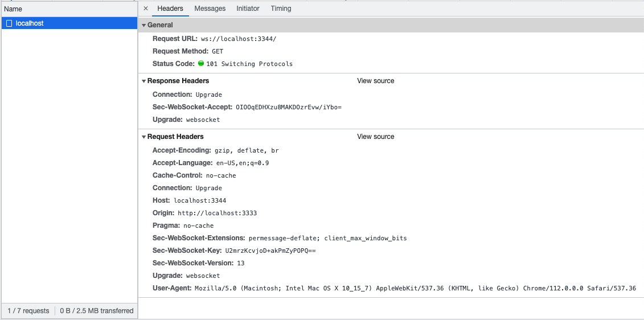This screenshot has height=320, width=644.
Task: Click the response Upgrade: websocket value
Action: coord(203,120)
